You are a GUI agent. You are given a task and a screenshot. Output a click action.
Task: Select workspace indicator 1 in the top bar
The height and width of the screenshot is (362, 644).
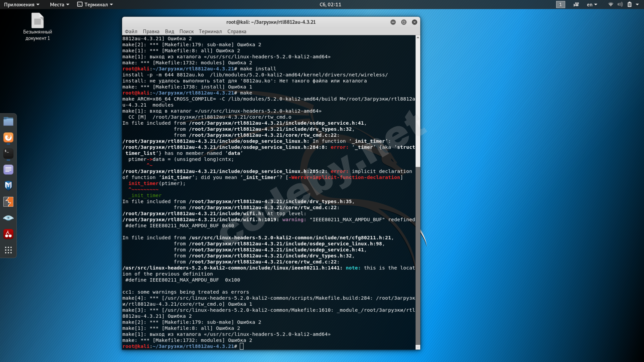point(560,4)
